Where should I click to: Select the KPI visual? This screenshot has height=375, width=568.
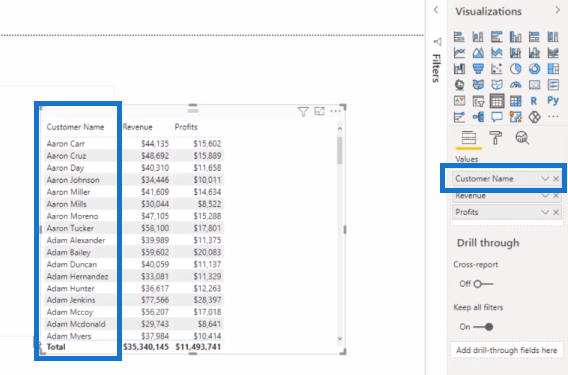click(459, 101)
